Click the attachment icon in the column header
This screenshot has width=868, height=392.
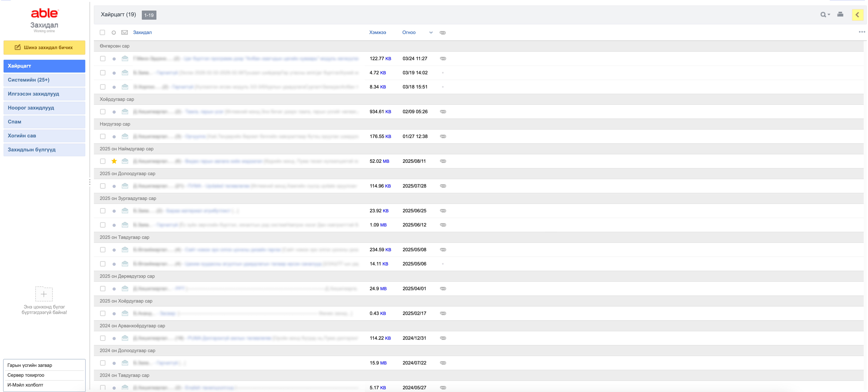click(443, 33)
